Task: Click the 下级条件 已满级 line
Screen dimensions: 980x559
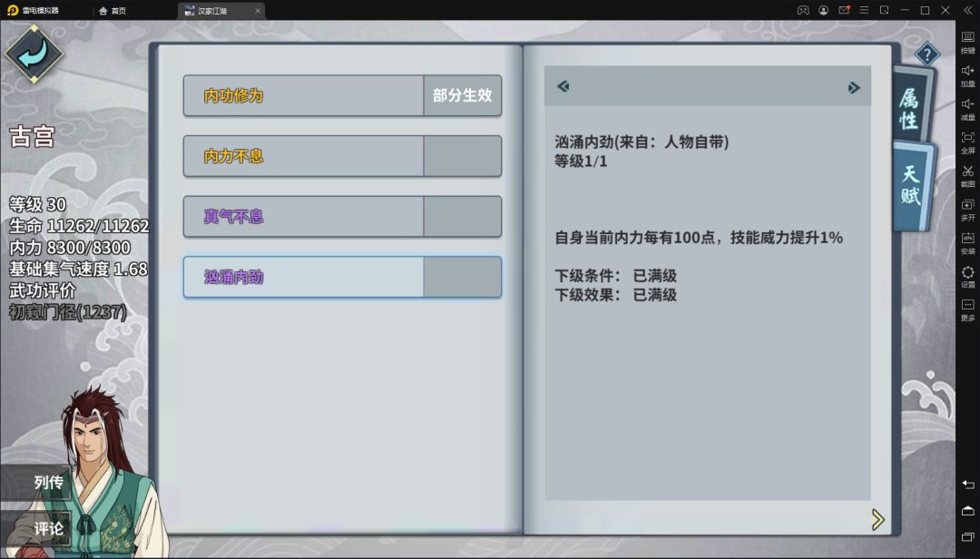Action: pos(615,276)
